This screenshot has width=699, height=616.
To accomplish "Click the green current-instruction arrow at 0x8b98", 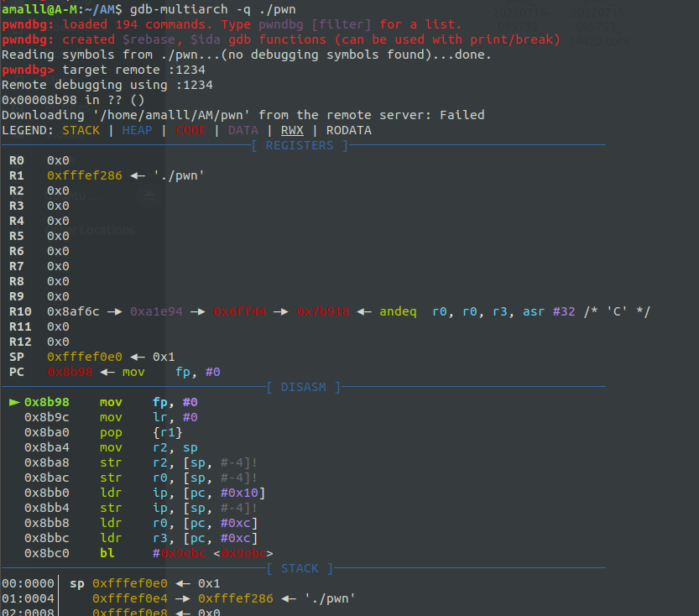I will tap(14, 403).
